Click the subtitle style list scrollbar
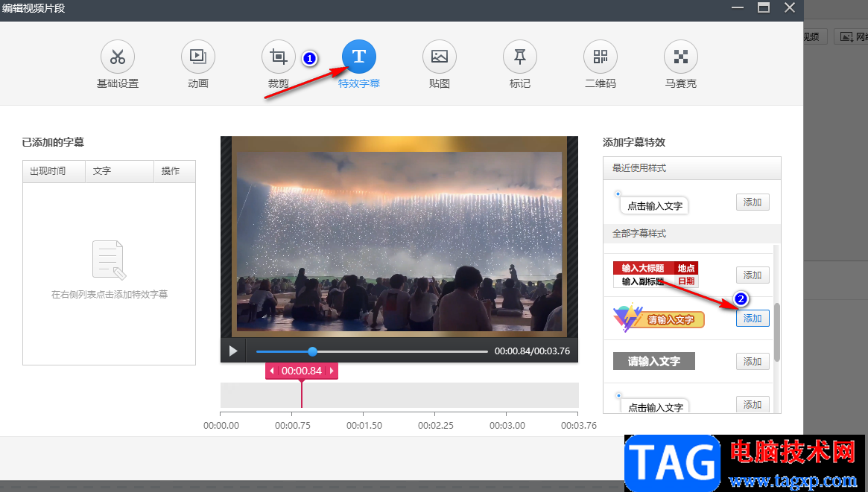This screenshot has height=492, width=868. pyautogui.click(x=776, y=332)
